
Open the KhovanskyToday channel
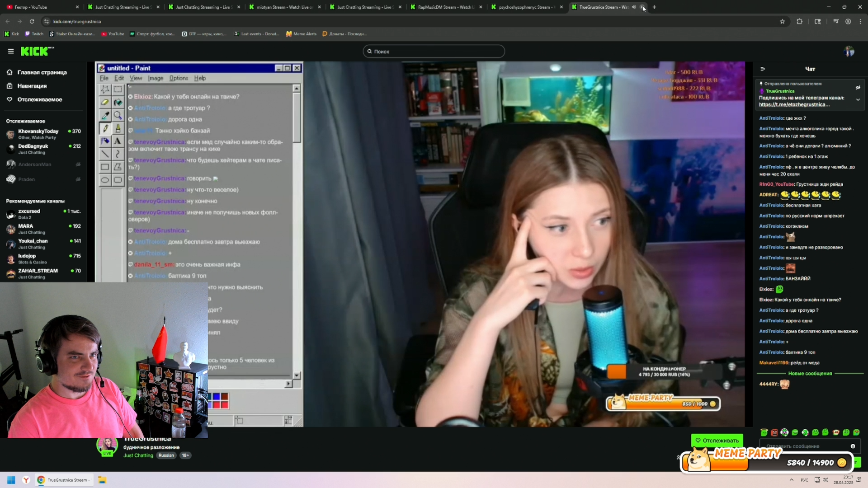point(43,134)
